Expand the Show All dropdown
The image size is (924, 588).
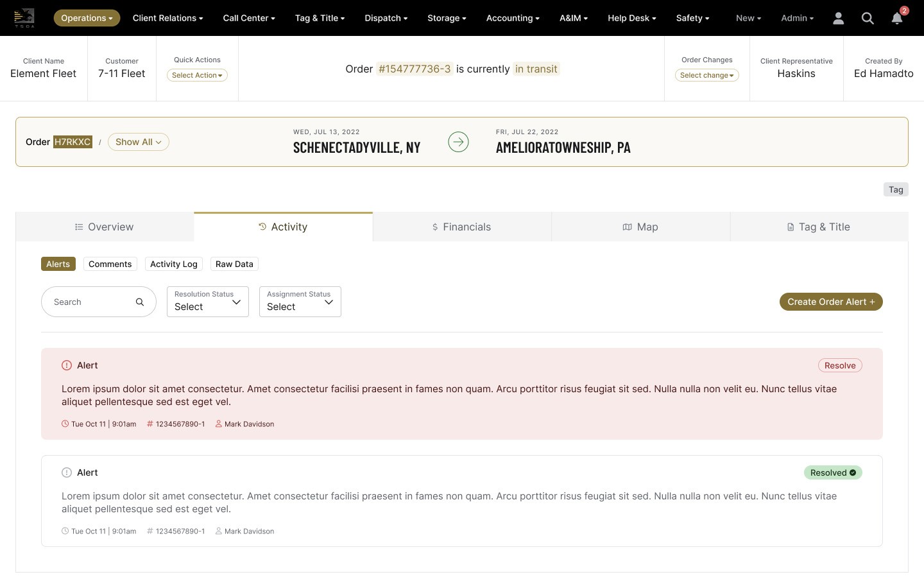(x=139, y=142)
